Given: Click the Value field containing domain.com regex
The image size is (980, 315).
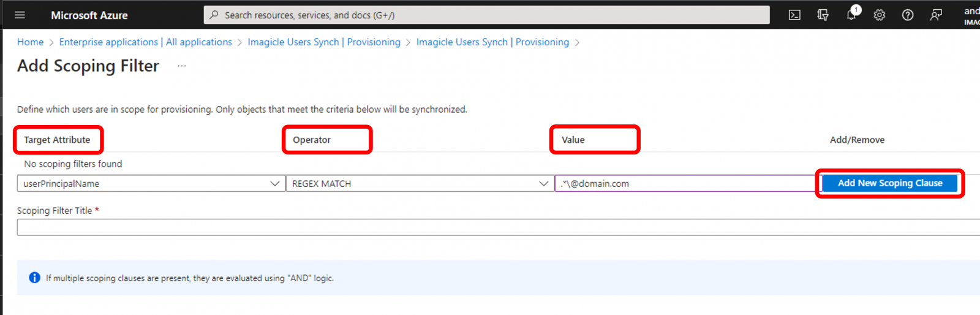Looking at the screenshot, I should coord(684,183).
